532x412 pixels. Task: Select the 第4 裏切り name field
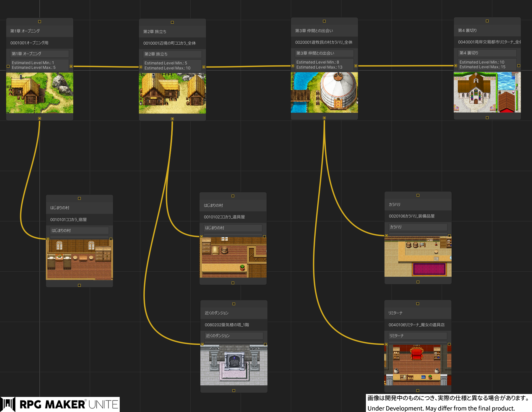[487, 53]
